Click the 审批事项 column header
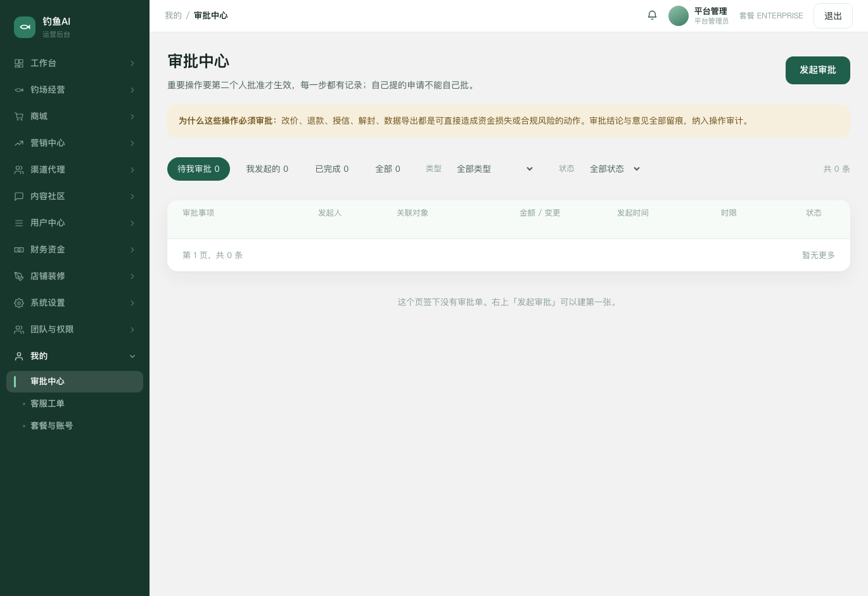This screenshot has width=868, height=596. pyautogui.click(x=198, y=213)
